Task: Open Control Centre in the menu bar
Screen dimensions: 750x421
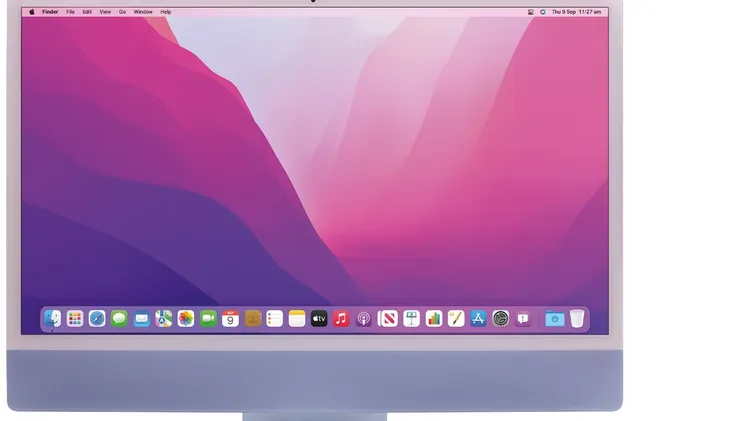Action: pyautogui.click(x=531, y=12)
